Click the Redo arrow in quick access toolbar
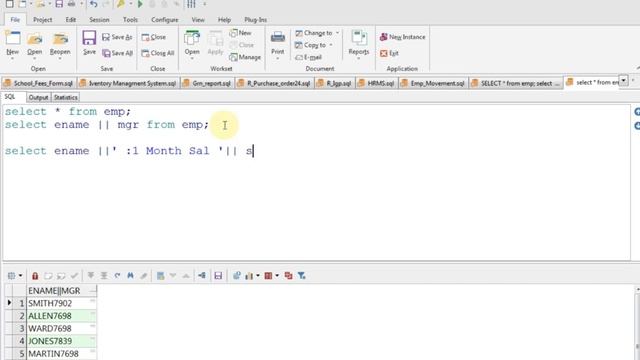Screen dimensions: 640x360 106,4
